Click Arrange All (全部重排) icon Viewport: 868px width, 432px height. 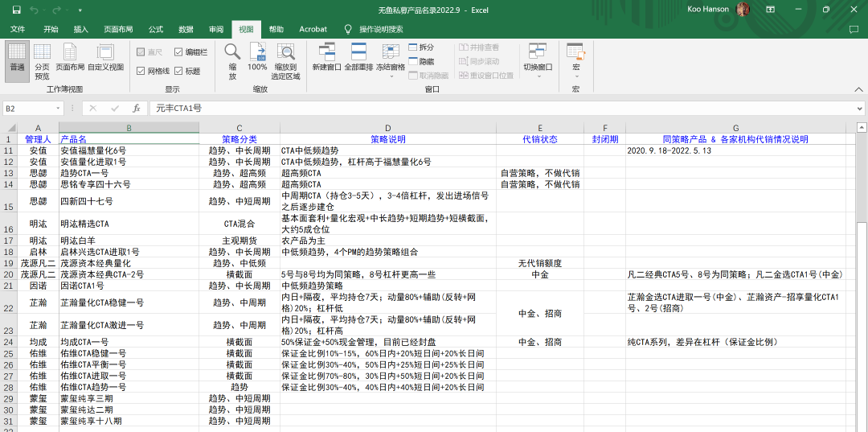tap(358, 53)
